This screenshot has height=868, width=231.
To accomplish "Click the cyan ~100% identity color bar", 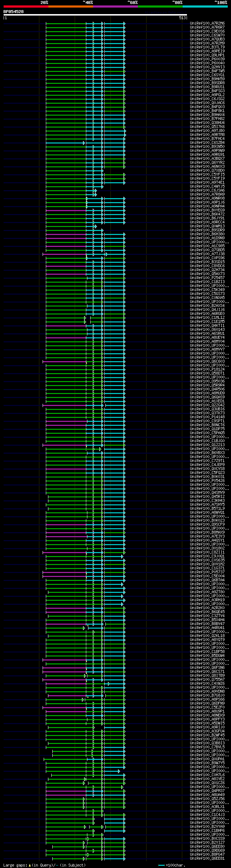I will coord(205,7).
